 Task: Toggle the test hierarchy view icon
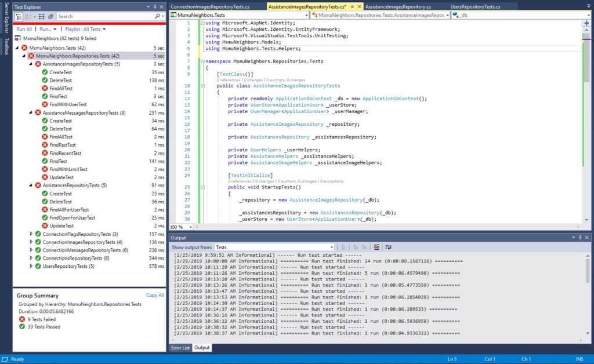click(19, 16)
